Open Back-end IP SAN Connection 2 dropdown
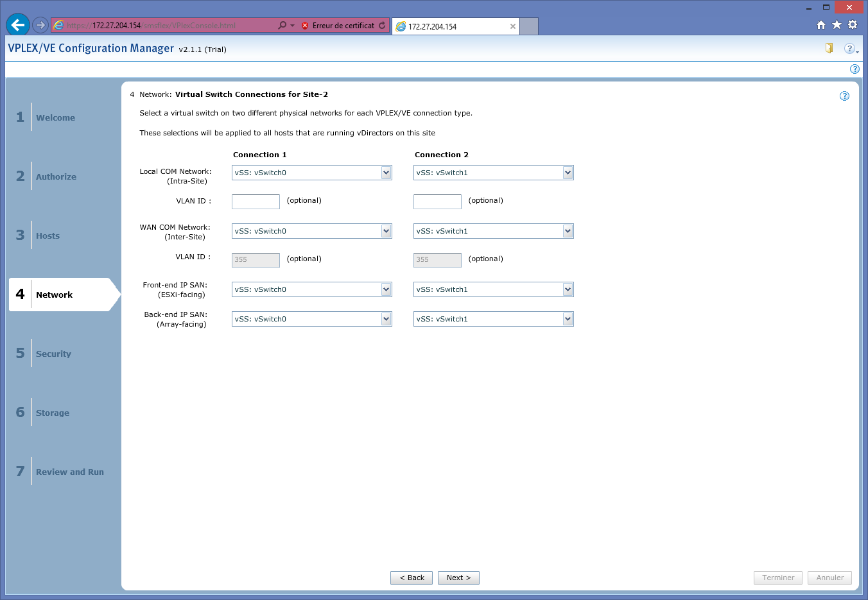868x600 pixels. pos(568,319)
